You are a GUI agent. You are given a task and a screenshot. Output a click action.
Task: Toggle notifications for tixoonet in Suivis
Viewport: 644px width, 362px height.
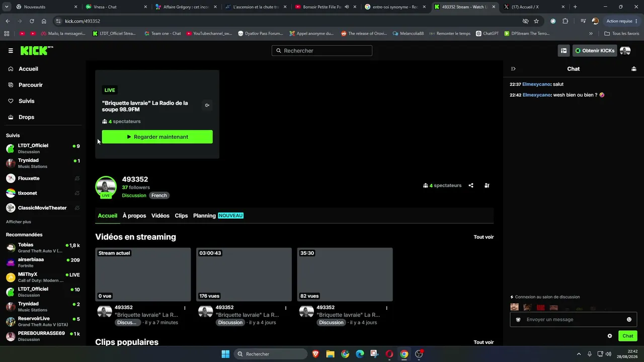click(77, 193)
